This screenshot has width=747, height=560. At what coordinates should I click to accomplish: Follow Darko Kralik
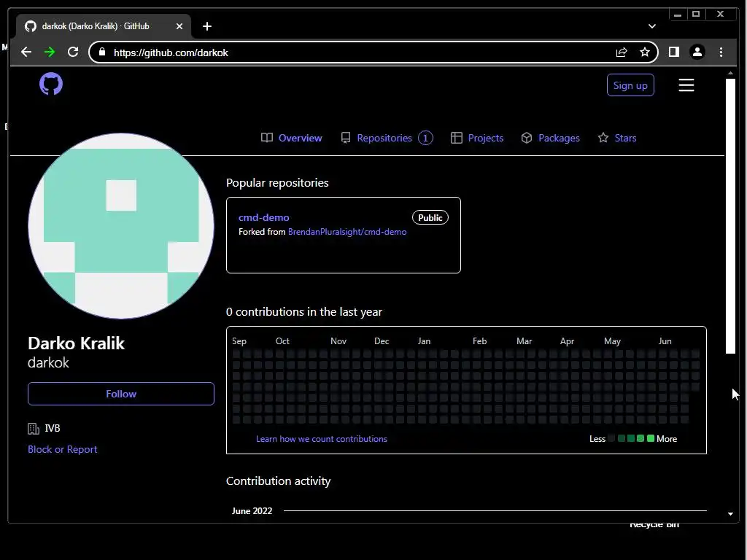tap(121, 394)
